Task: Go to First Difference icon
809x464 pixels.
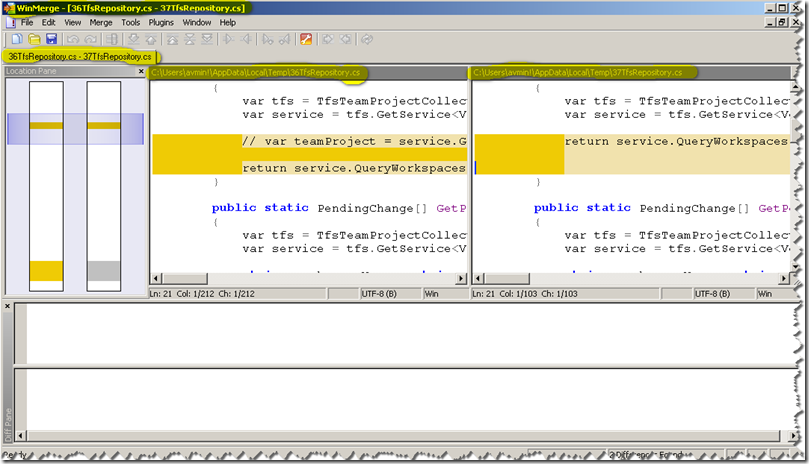Action: pos(172,39)
